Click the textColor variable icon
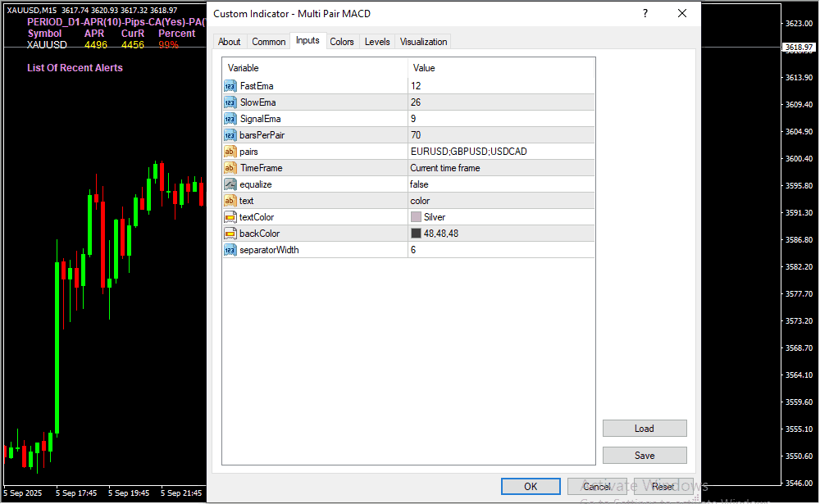The image size is (820, 504). click(x=230, y=217)
